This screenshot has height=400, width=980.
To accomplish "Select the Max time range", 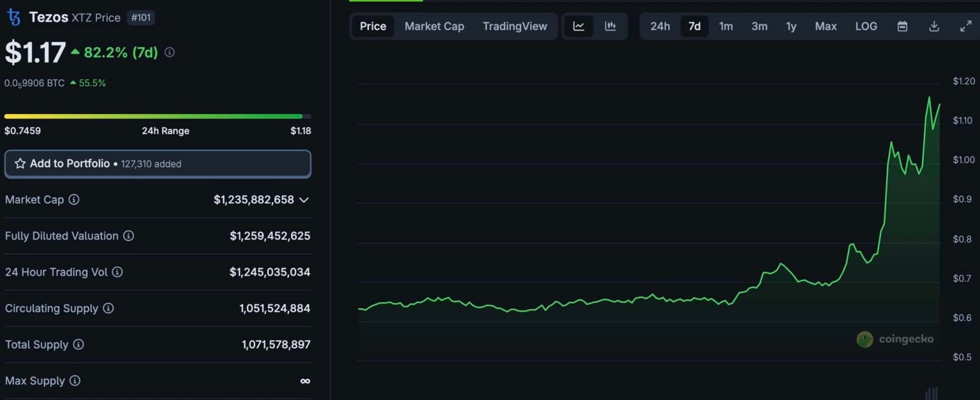I will tap(826, 26).
